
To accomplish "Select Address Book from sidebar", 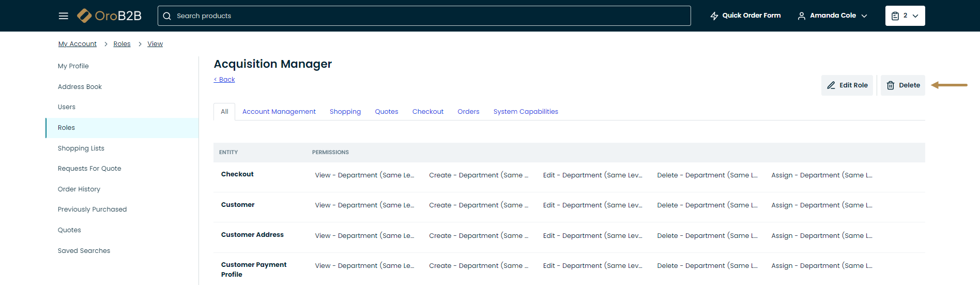I will coord(80,87).
